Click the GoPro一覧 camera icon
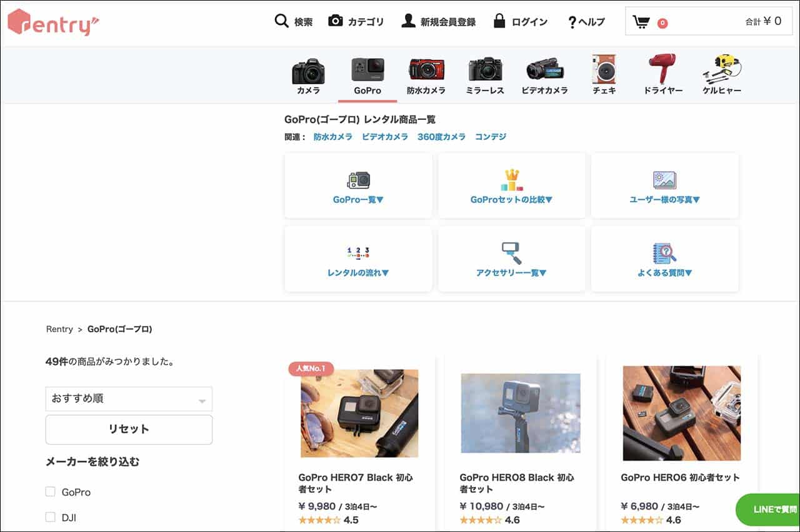This screenshot has height=532, width=800. coord(358,180)
